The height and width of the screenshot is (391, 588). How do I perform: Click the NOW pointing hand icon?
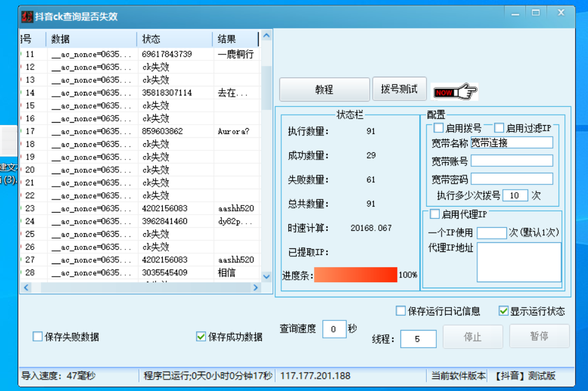click(454, 91)
